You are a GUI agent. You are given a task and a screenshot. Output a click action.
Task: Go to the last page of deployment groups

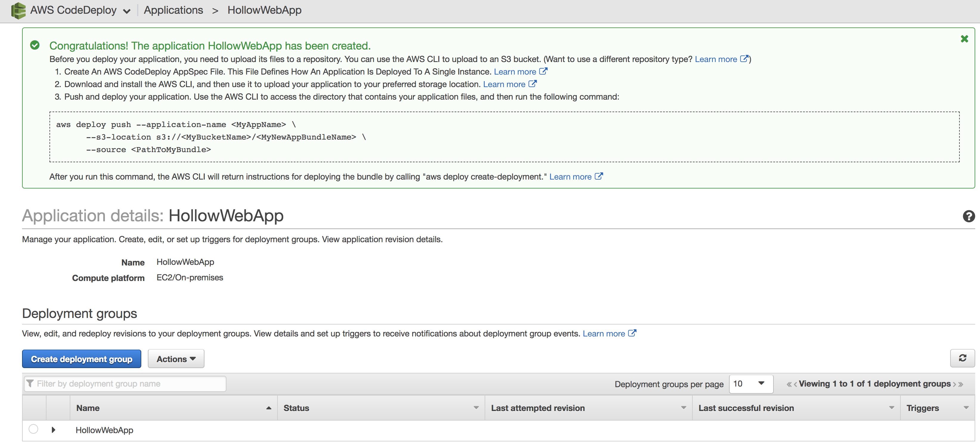click(961, 384)
